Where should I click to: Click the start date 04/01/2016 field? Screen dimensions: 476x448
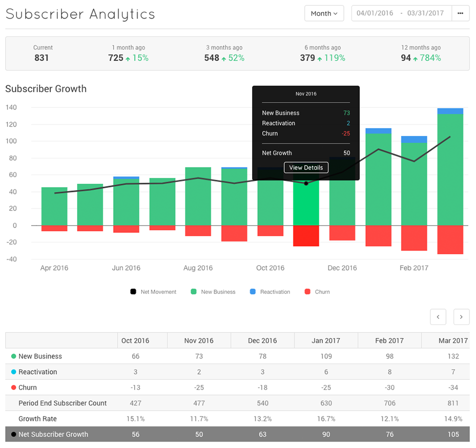(374, 13)
